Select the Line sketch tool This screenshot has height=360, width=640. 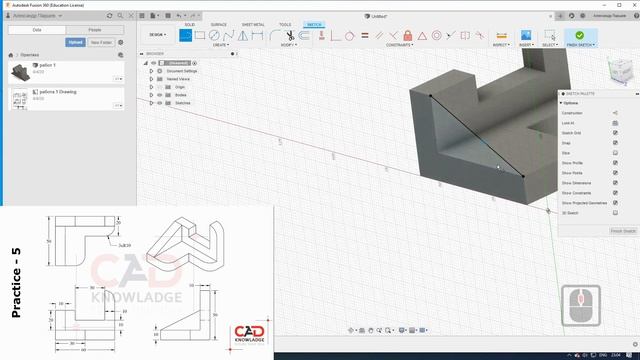(x=185, y=35)
